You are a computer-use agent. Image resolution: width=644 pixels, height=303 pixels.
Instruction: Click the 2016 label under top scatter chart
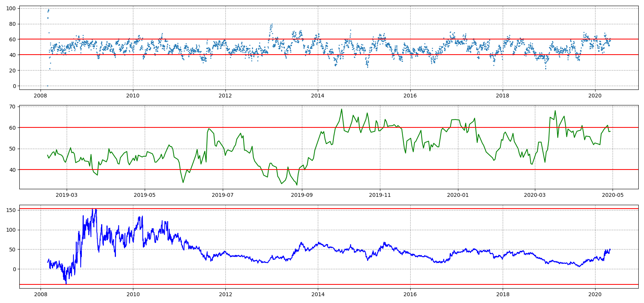click(x=410, y=96)
